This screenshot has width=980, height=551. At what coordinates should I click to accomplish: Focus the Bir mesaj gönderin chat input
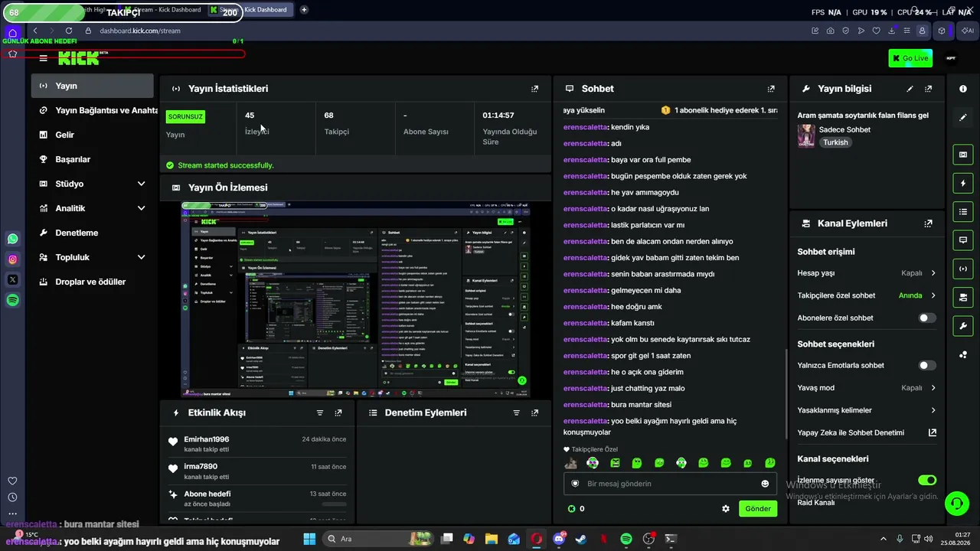point(669,484)
